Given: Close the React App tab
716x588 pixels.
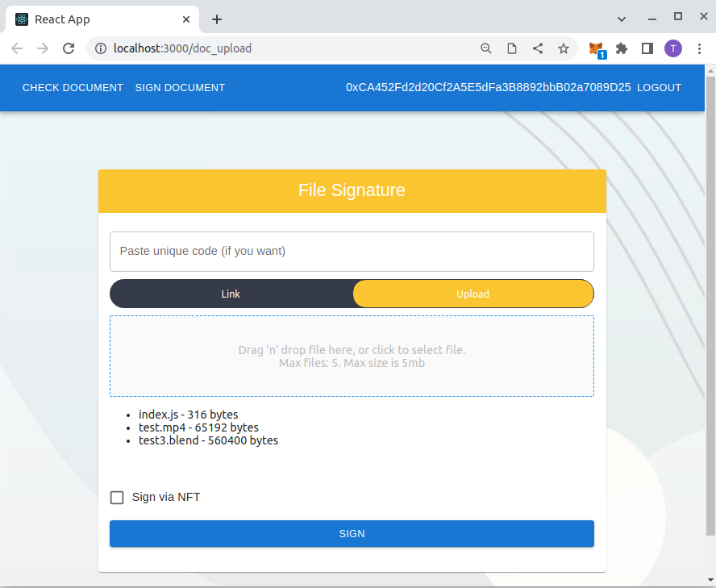Looking at the screenshot, I should [x=186, y=19].
